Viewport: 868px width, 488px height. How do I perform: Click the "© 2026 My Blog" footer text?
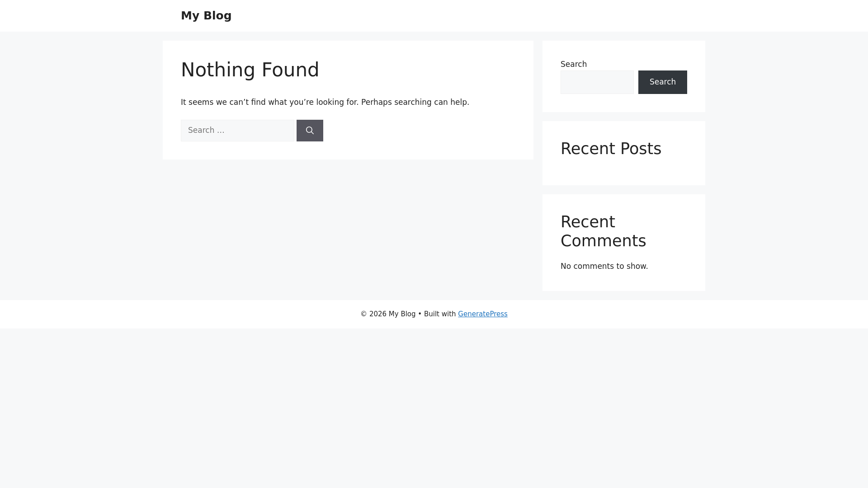tap(388, 314)
